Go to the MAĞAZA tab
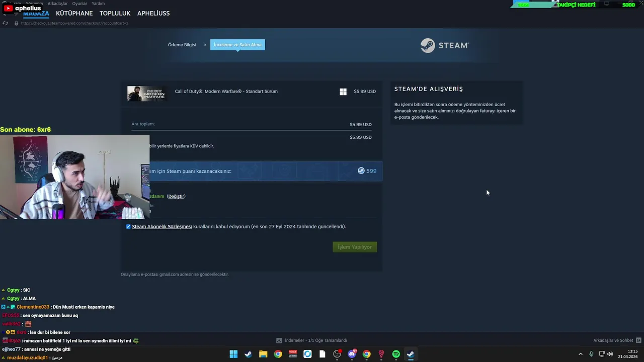Image resolution: width=644 pixels, height=362 pixels. pyautogui.click(x=36, y=14)
